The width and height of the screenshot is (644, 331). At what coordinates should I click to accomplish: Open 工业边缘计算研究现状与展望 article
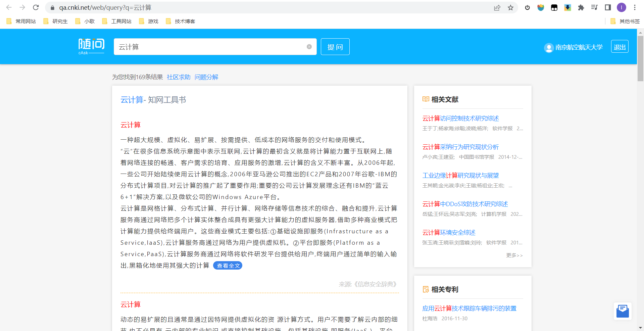click(460, 175)
